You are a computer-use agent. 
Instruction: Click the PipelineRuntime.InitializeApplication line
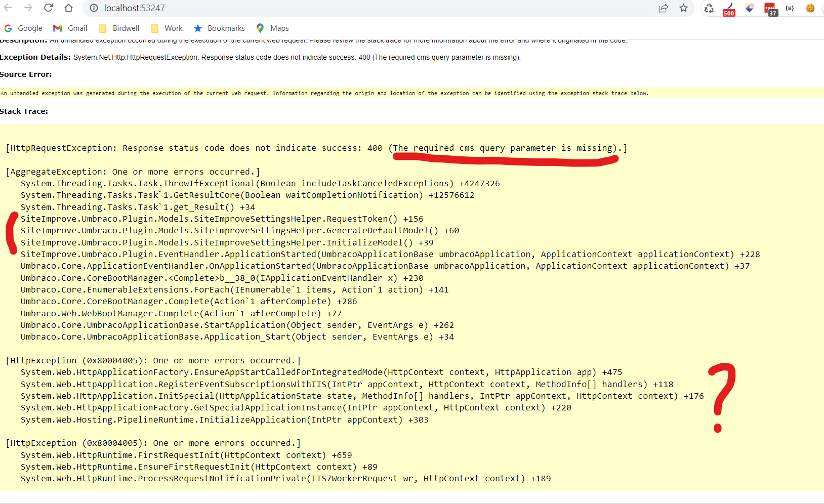pos(224,419)
